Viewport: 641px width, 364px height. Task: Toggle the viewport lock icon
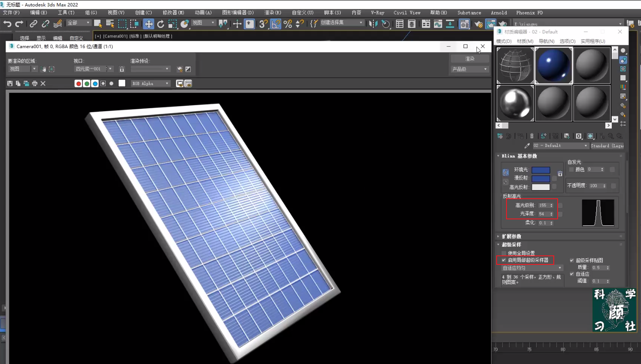(x=122, y=69)
